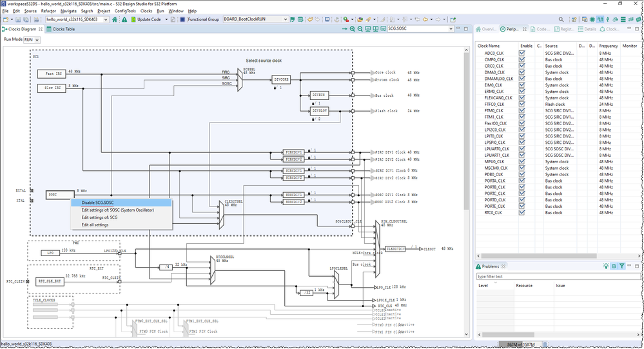Click the filter icon in Problems panel
Viewport: 644px width, 349px height.
[x=621, y=266]
